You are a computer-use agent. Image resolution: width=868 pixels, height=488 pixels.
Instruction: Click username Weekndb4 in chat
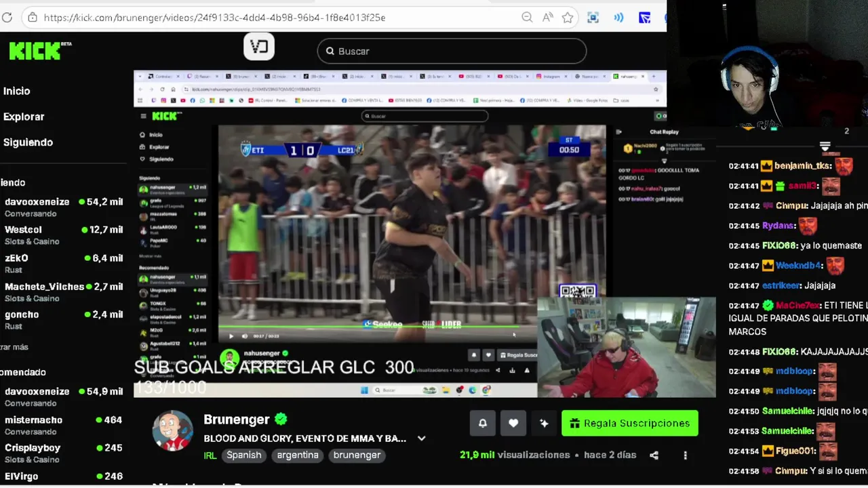pos(798,266)
